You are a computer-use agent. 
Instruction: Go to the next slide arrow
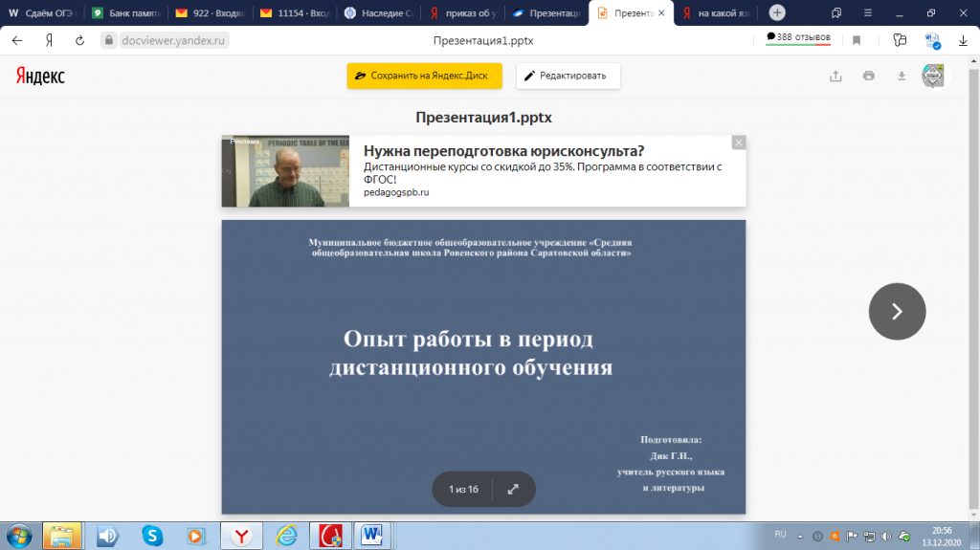[897, 311]
